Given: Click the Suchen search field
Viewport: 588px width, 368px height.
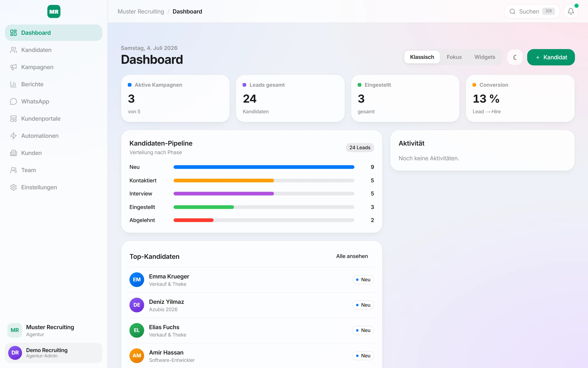Looking at the screenshot, I should (x=532, y=11).
